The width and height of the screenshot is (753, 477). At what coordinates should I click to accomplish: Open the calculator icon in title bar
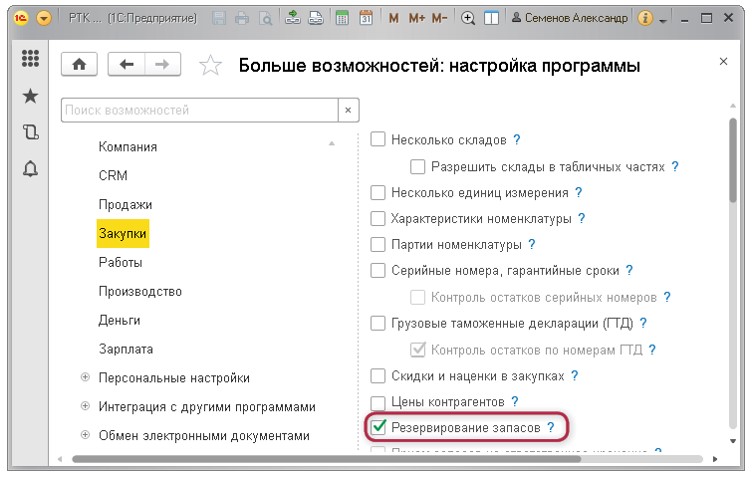coord(342,18)
